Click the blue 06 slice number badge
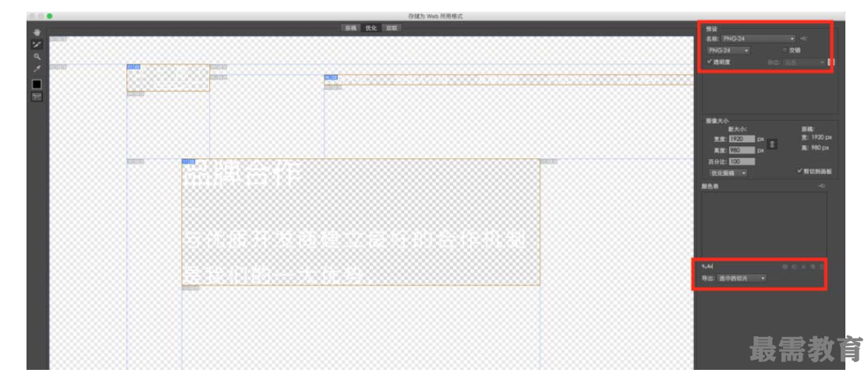 pyautogui.click(x=331, y=77)
